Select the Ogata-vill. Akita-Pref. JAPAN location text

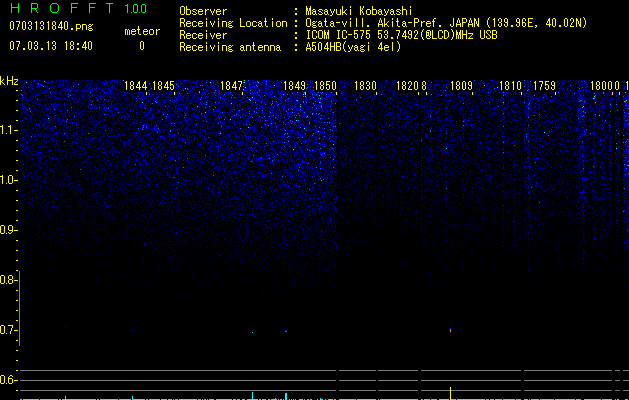[446, 23]
